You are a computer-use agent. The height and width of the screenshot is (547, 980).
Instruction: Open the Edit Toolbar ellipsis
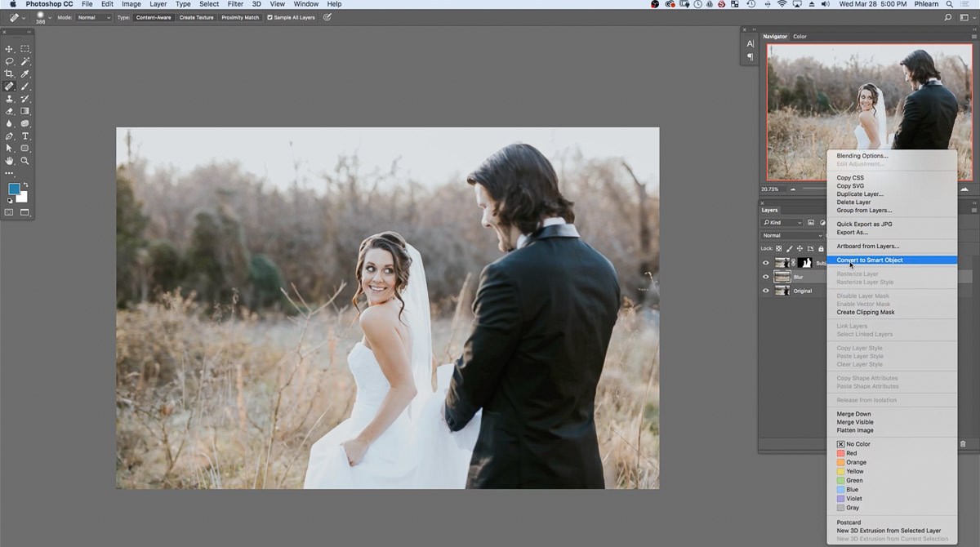click(x=10, y=173)
